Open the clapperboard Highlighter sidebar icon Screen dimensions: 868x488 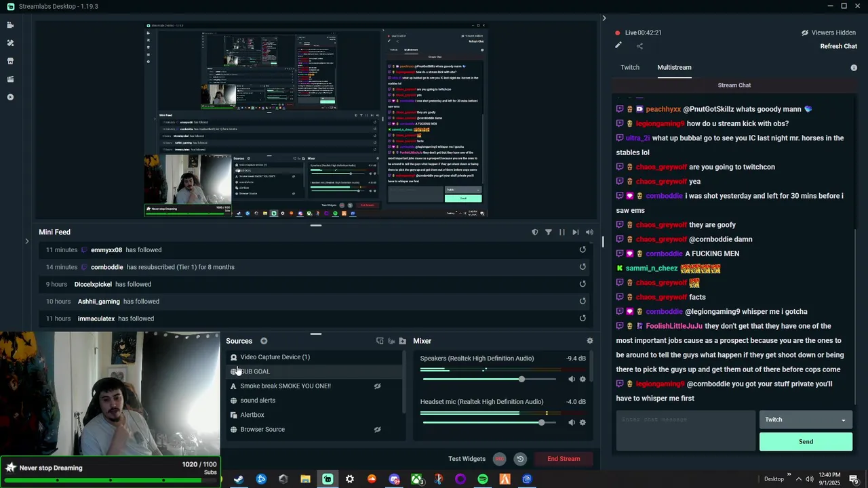coord(10,79)
